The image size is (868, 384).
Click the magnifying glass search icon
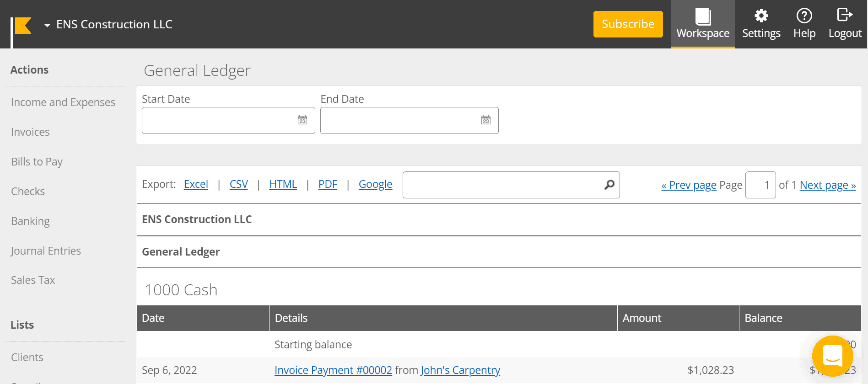click(x=609, y=185)
